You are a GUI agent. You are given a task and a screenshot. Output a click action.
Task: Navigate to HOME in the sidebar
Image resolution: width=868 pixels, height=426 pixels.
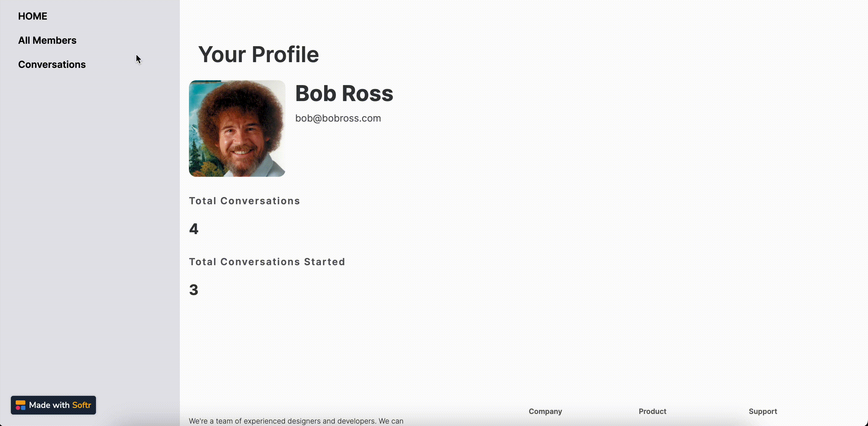pyautogui.click(x=32, y=16)
